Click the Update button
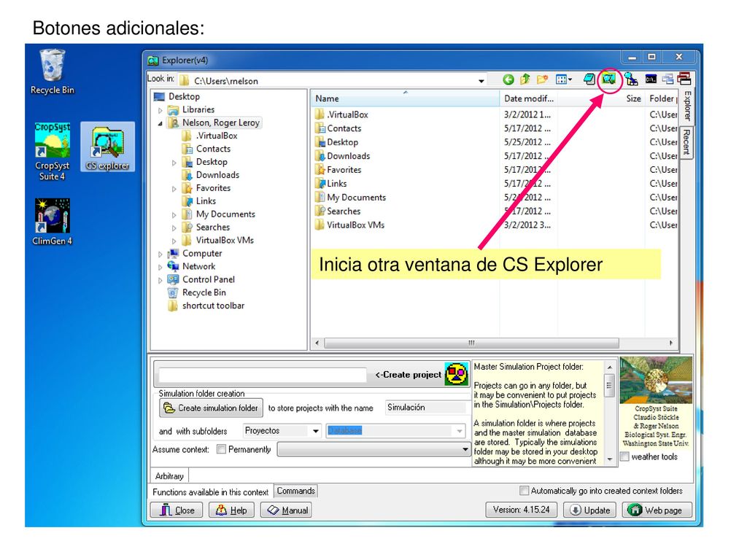The height and width of the screenshot is (560, 747). 590,510
